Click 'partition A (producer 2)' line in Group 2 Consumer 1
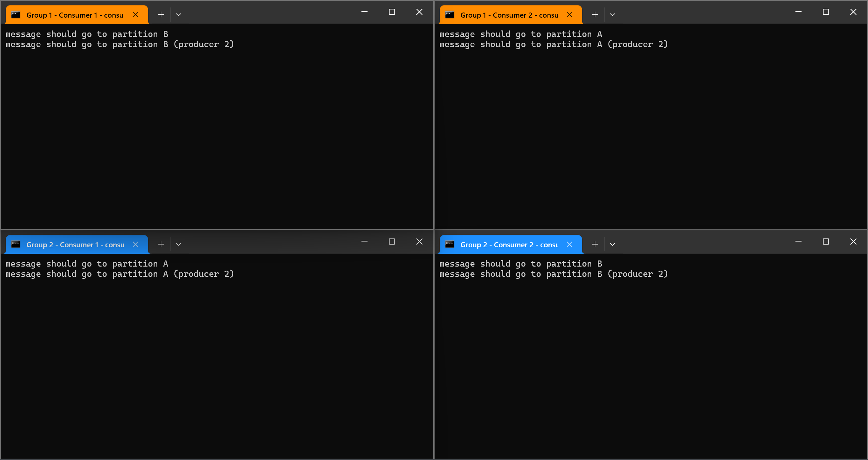 (120, 274)
